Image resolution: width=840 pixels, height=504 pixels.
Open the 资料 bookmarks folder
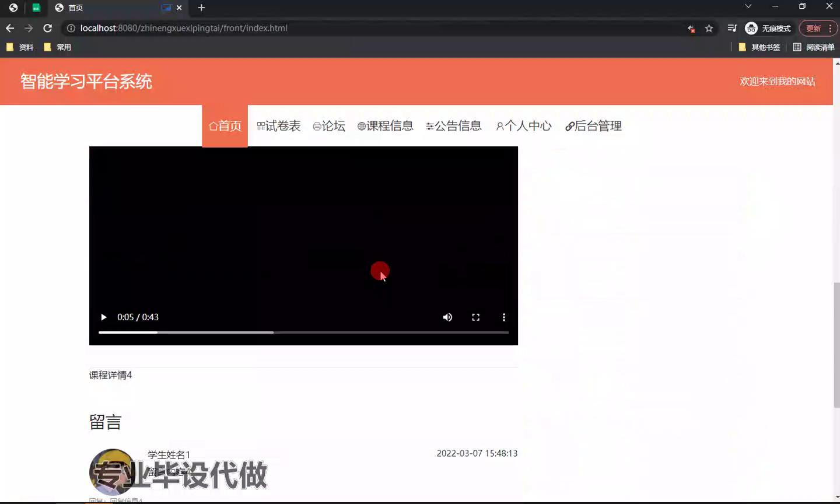pyautogui.click(x=20, y=47)
